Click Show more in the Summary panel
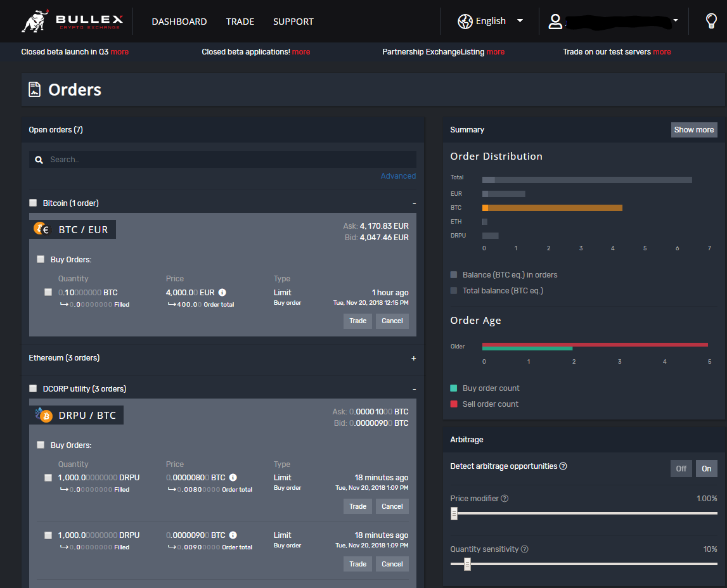 pos(693,129)
